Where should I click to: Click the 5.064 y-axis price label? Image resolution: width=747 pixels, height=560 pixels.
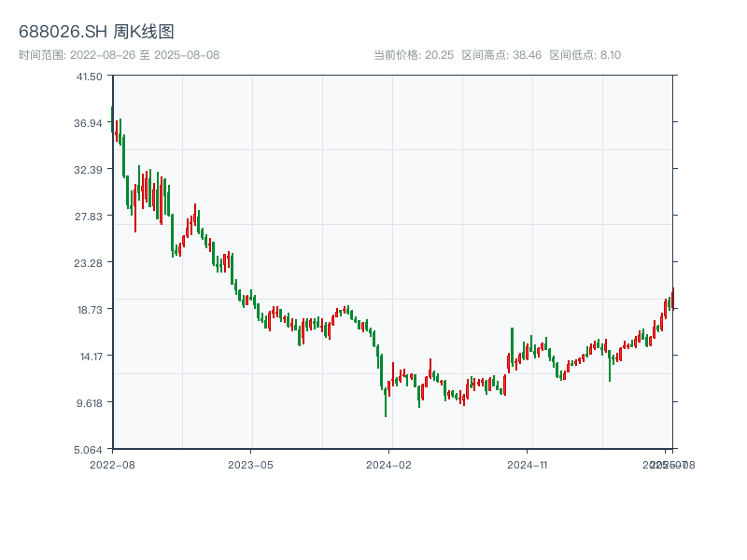tap(90, 450)
